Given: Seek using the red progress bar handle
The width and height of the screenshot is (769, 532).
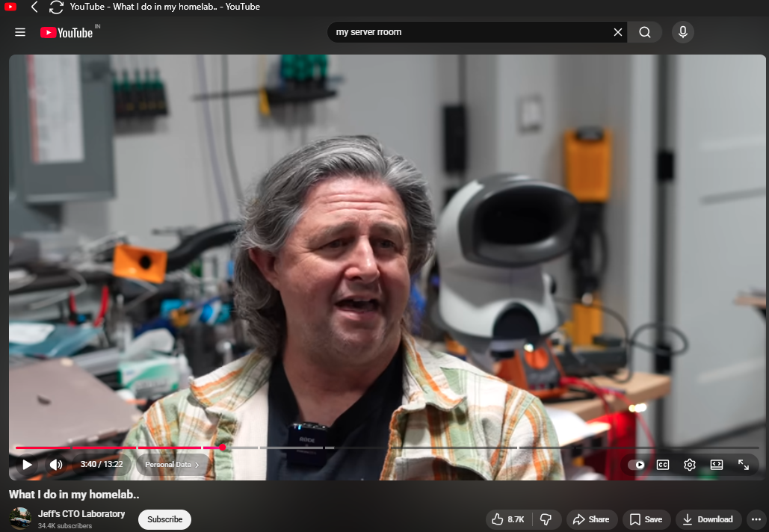Looking at the screenshot, I should pyautogui.click(x=223, y=447).
